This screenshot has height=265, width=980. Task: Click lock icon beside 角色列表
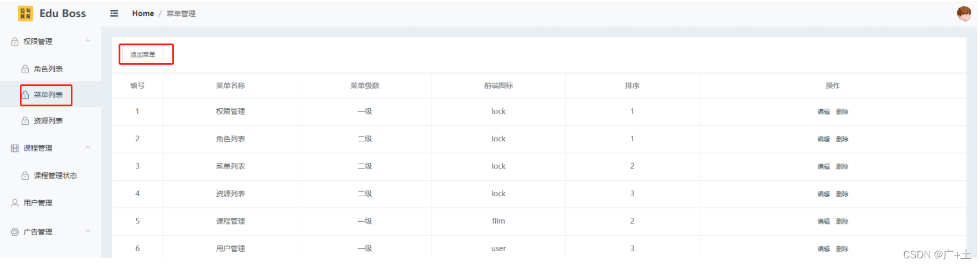pyautogui.click(x=25, y=69)
